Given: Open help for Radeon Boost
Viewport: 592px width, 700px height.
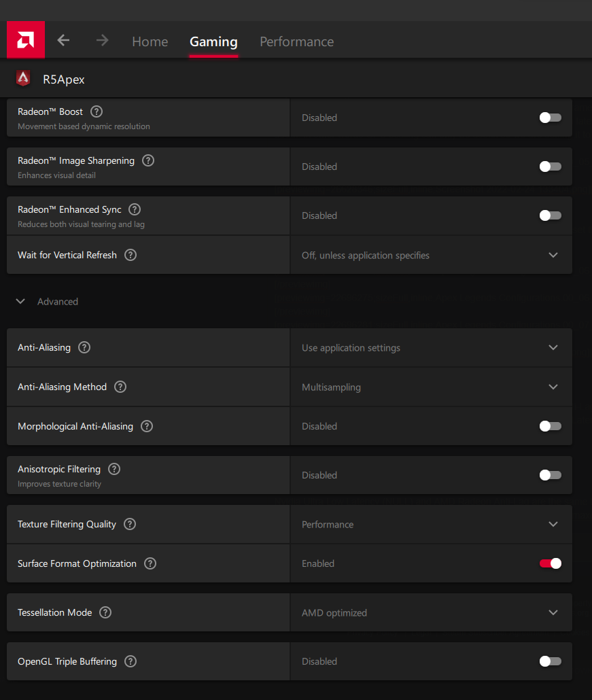Looking at the screenshot, I should click(97, 111).
